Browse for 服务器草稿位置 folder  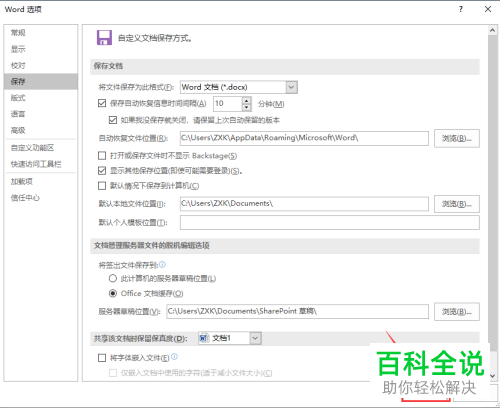click(x=457, y=312)
